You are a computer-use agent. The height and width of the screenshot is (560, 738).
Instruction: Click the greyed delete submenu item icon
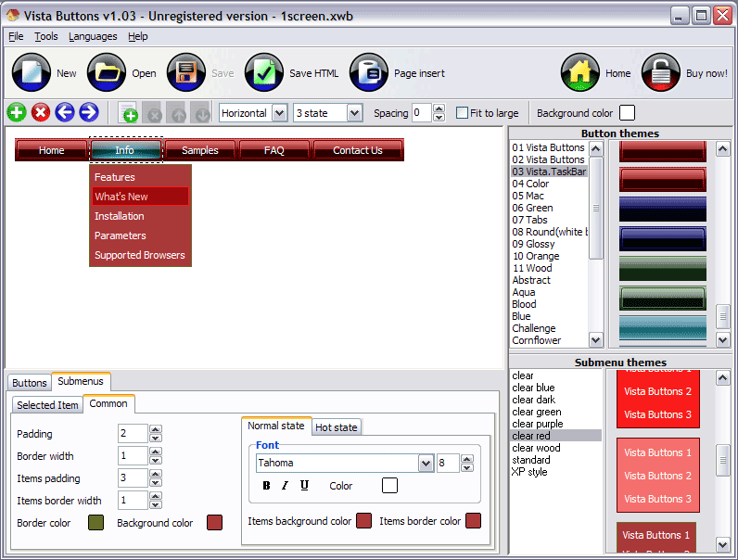point(152,113)
